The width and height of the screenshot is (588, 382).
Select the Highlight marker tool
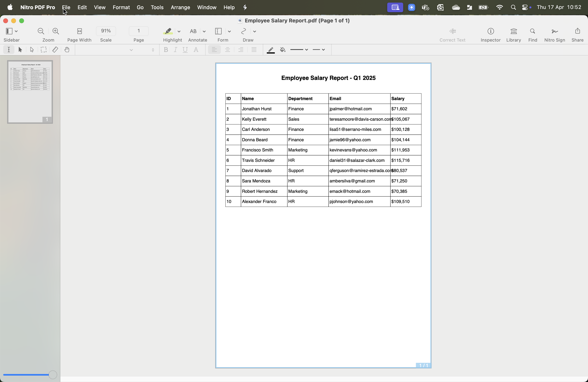(168, 31)
